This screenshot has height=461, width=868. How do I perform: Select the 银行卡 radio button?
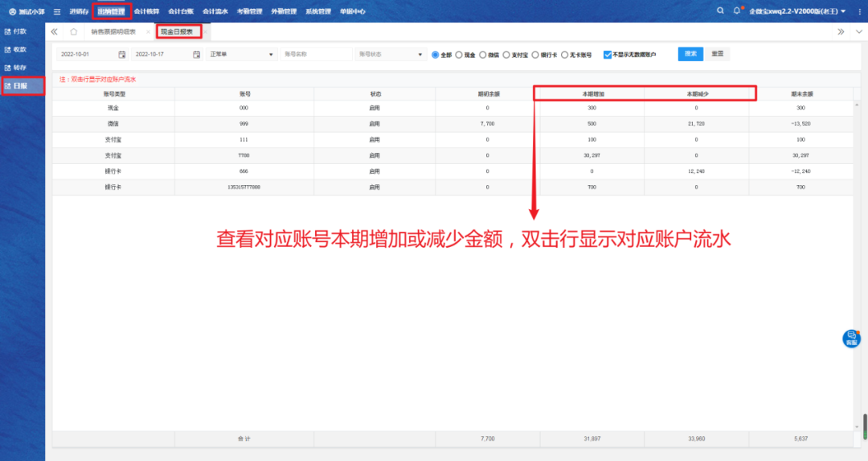click(535, 55)
